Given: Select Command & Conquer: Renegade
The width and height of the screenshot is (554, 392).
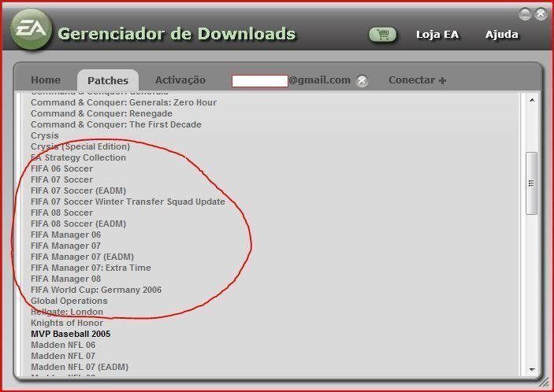Looking at the screenshot, I should [x=102, y=113].
